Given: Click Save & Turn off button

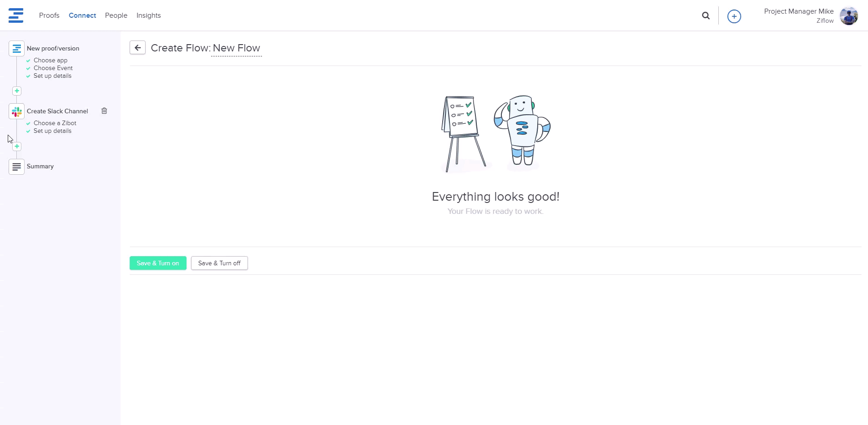Looking at the screenshot, I should tap(219, 263).
